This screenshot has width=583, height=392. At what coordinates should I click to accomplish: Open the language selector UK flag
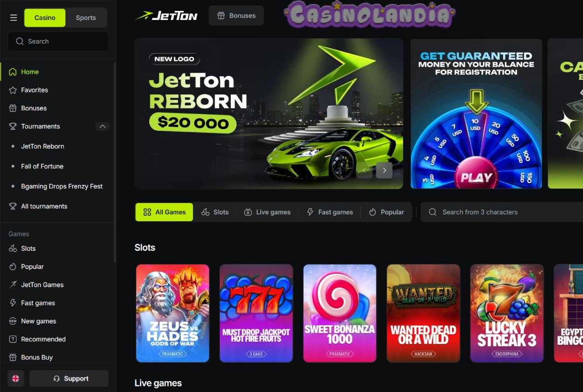point(15,378)
